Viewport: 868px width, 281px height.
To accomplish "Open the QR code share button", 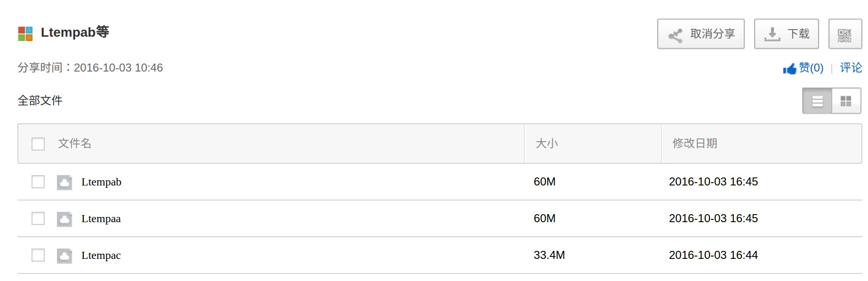I will tap(844, 34).
